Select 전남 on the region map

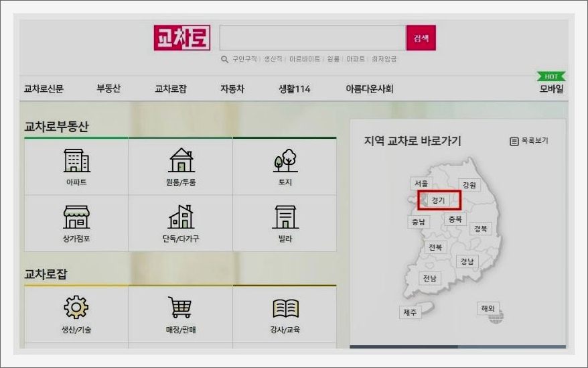(430, 279)
